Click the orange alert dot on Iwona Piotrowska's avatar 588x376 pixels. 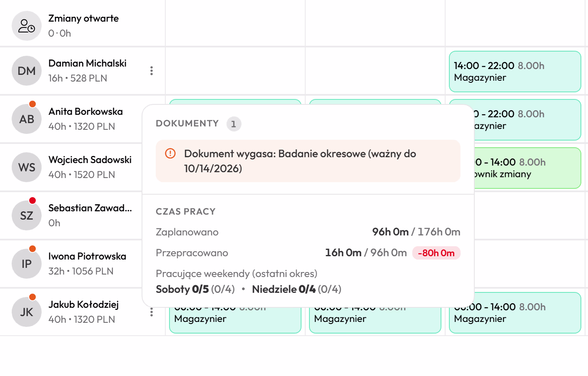[x=32, y=249]
